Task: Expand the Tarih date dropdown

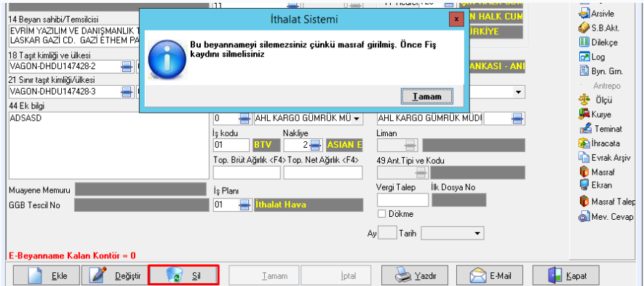Action: [477, 234]
